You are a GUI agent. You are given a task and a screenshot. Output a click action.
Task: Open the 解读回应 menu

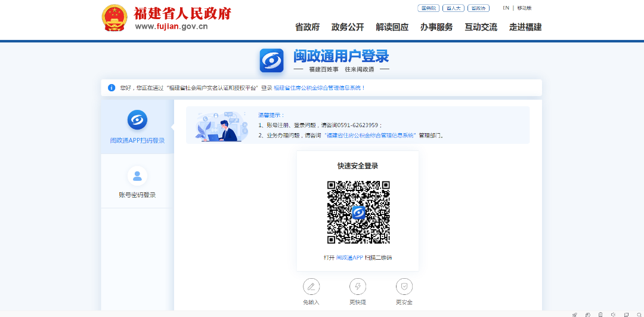coord(392,27)
